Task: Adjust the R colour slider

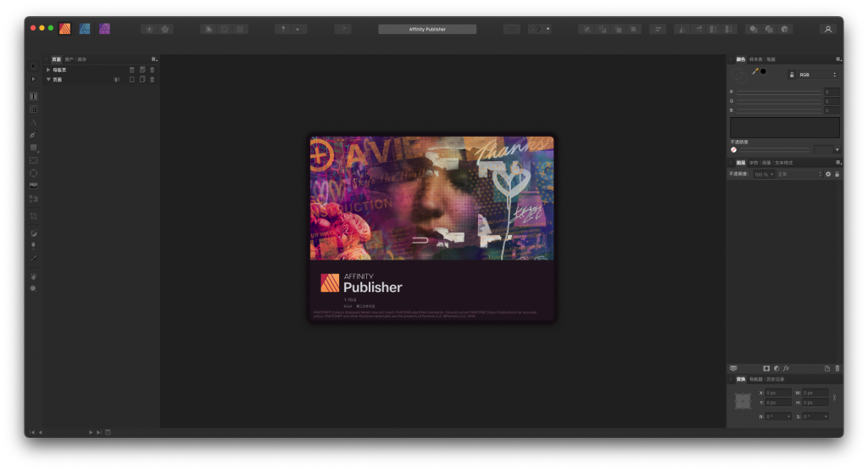Action: click(x=779, y=92)
